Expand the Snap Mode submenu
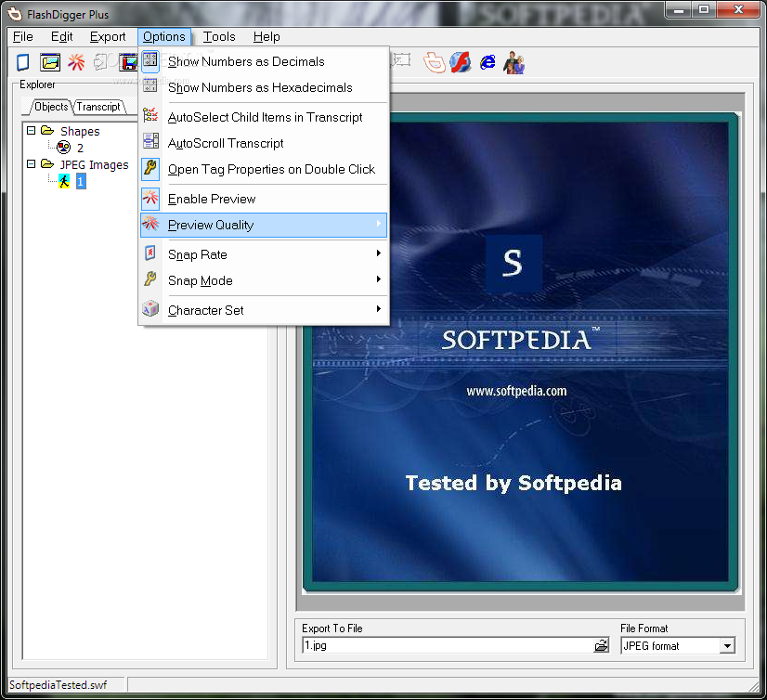Image resolution: width=767 pixels, height=700 pixels. pyautogui.click(x=264, y=280)
